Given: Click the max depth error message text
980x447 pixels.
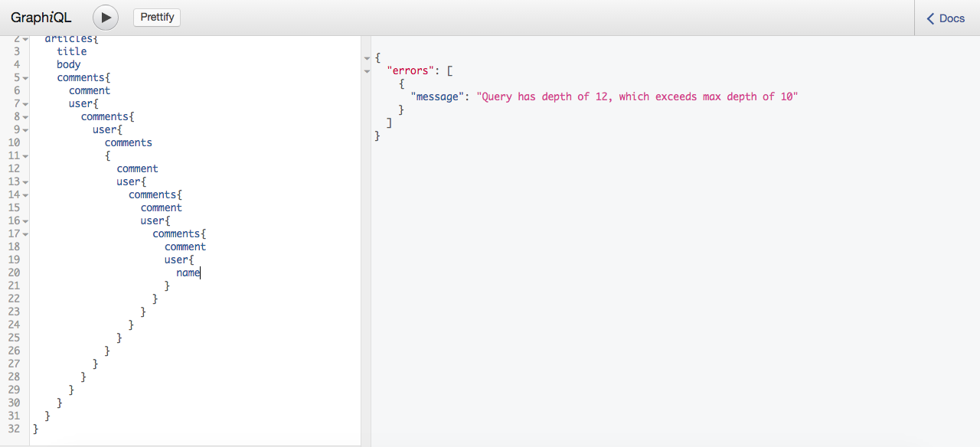Looking at the screenshot, I should (637, 96).
